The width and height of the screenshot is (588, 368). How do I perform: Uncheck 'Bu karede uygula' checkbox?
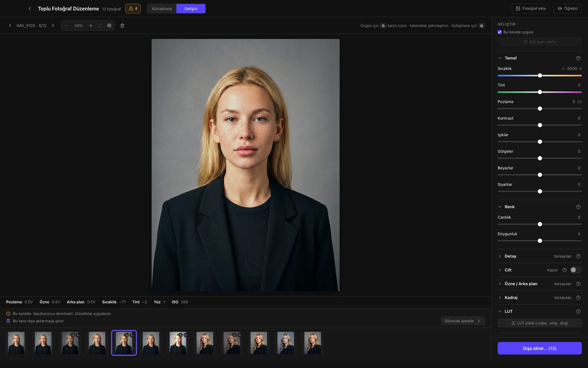(x=499, y=32)
